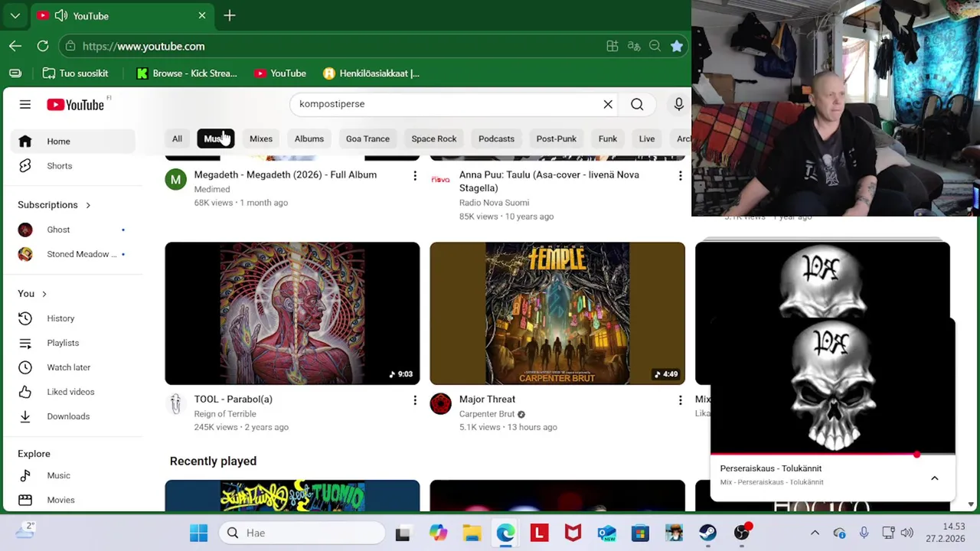The height and width of the screenshot is (551, 980).
Task: Open the taskbar Hae search box
Action: tap(302, 533)
